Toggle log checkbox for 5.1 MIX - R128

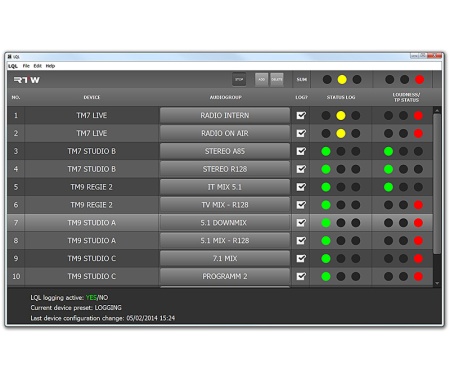point(301,241)
